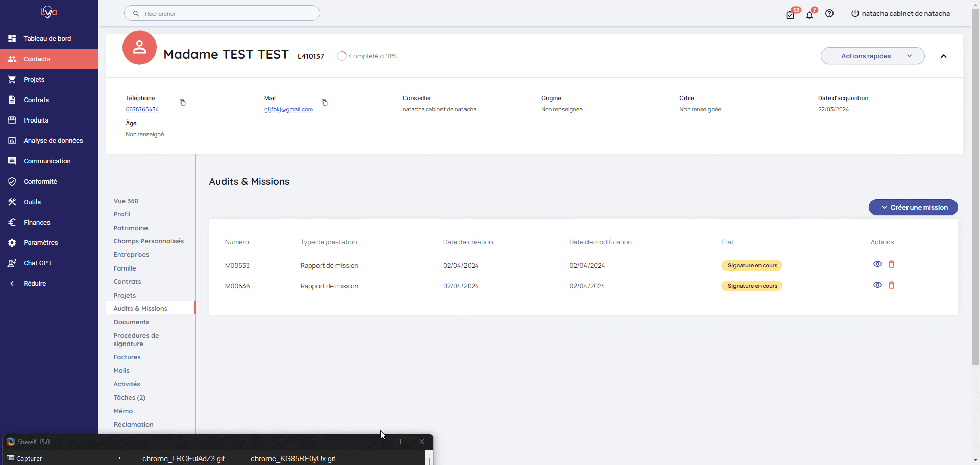Click the gfjfbkj@gmail.com email link

coord(288,110)
